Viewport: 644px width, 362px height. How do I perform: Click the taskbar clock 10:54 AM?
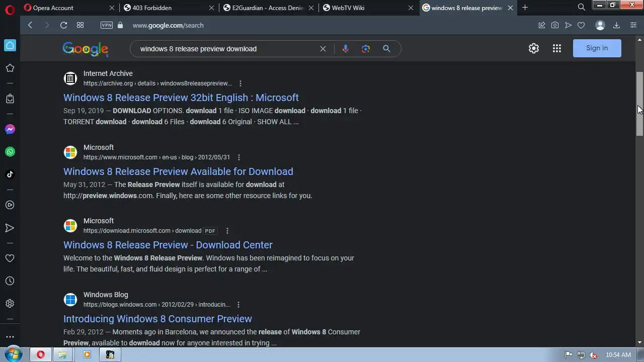point(618,354)
